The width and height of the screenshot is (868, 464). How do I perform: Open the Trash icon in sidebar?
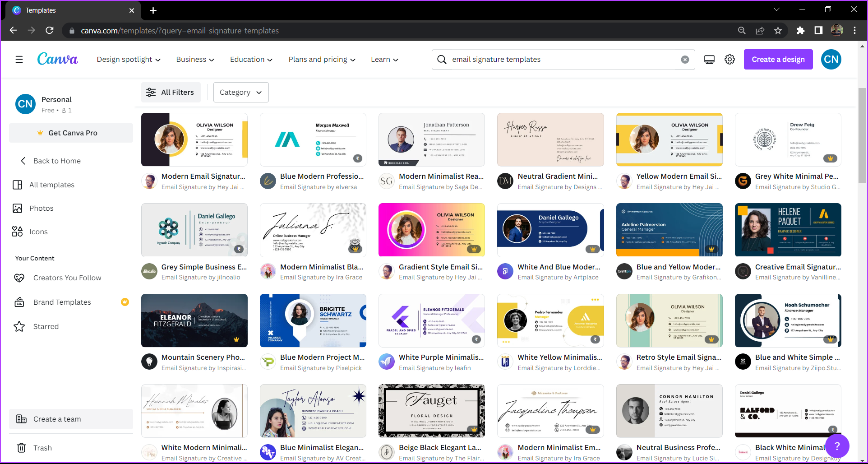point(21,448)
